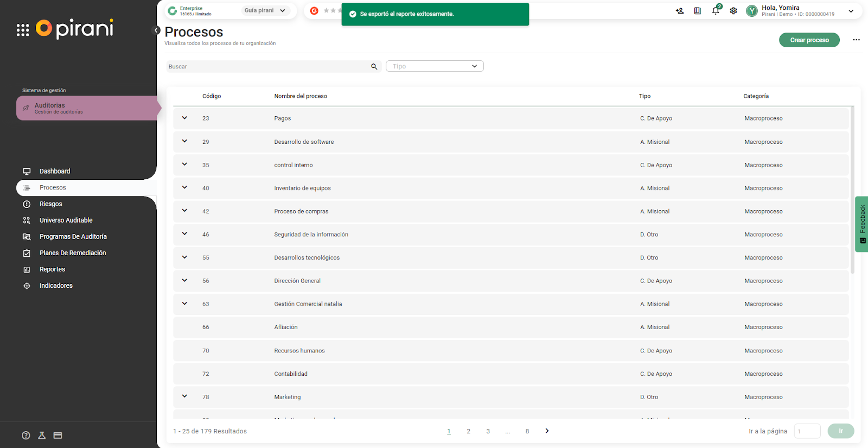Open the apps grid launcher icon

pyautogui.click(x=23, y=30)
